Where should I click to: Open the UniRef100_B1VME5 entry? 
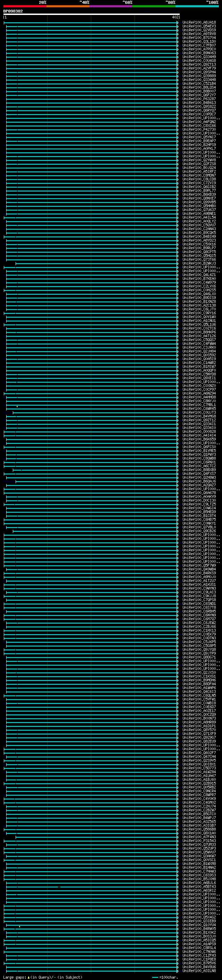[199, 451]
